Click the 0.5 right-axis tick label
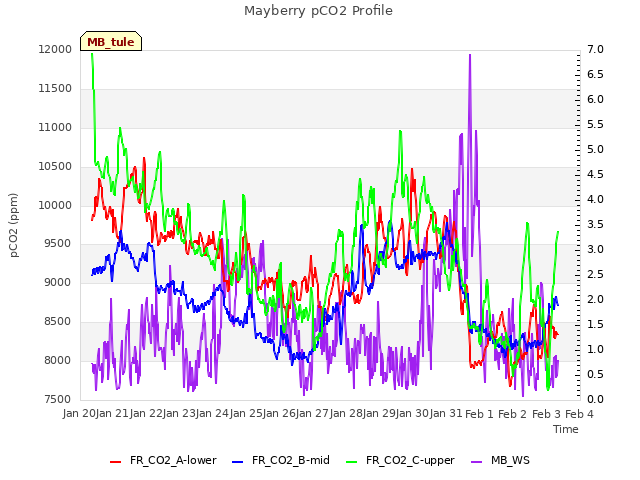640x480 pixels. click(x=595, y=374)
